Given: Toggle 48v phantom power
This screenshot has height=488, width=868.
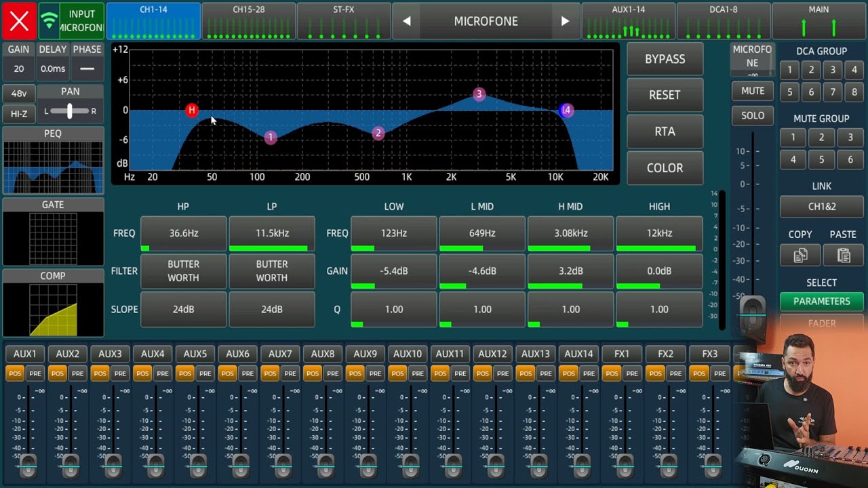Looking at the screenshot, I should coord(19,94).
